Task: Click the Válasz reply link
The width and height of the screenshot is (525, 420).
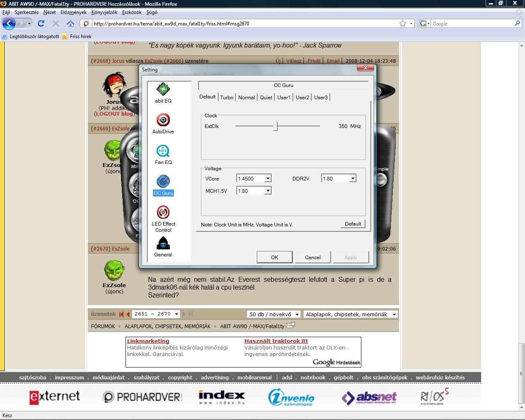Action: tap(294, 61)
